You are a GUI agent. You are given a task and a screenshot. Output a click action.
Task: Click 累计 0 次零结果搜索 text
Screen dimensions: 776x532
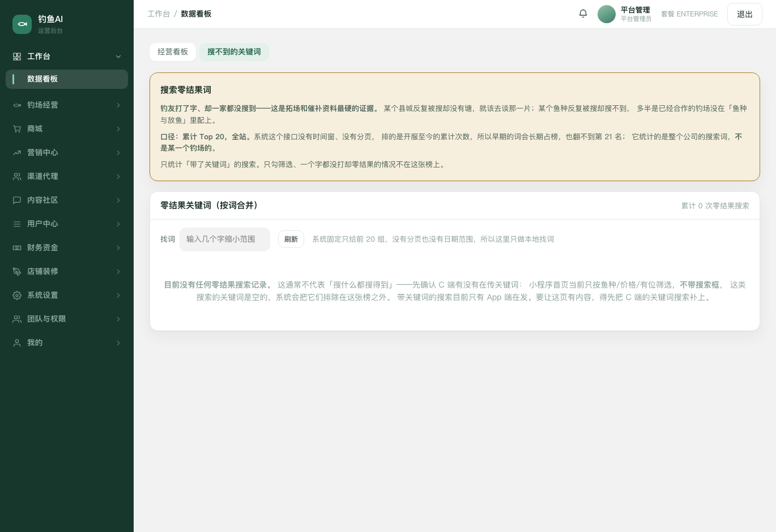pyautogui.click(x=715, y=206)
